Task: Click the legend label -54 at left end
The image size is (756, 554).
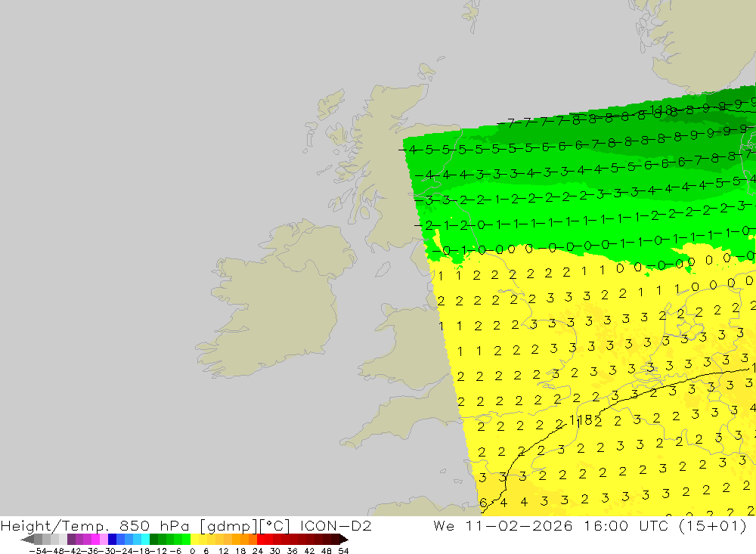Action: point(38,551)
